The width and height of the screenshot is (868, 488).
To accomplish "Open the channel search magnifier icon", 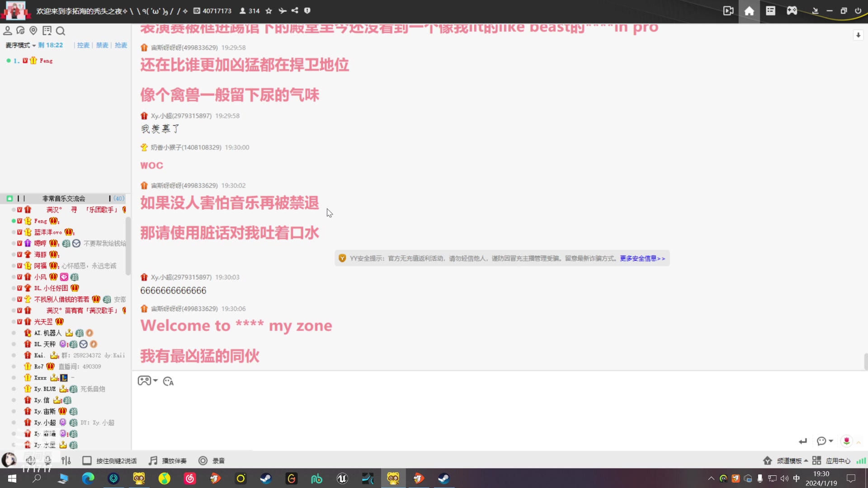I will (61, 31).
